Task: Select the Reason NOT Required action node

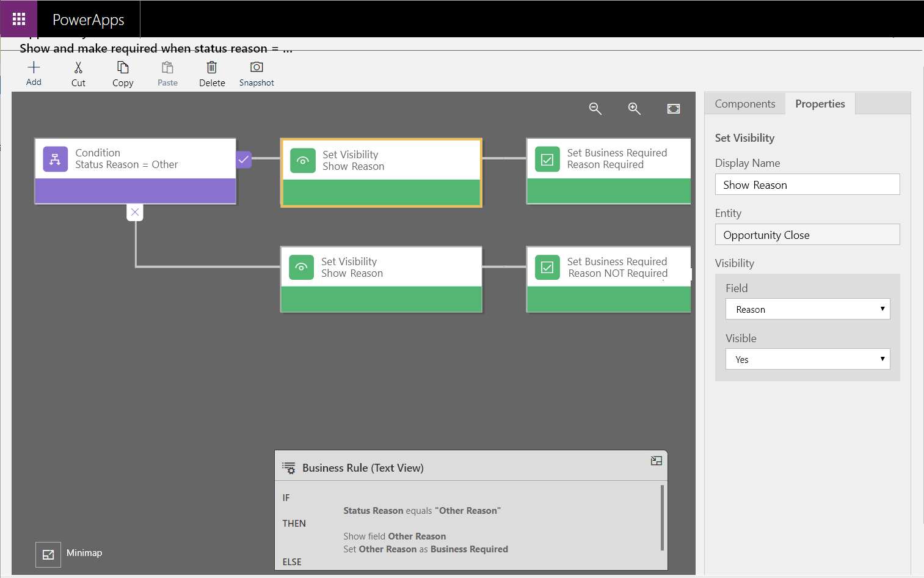Action: 608,279
